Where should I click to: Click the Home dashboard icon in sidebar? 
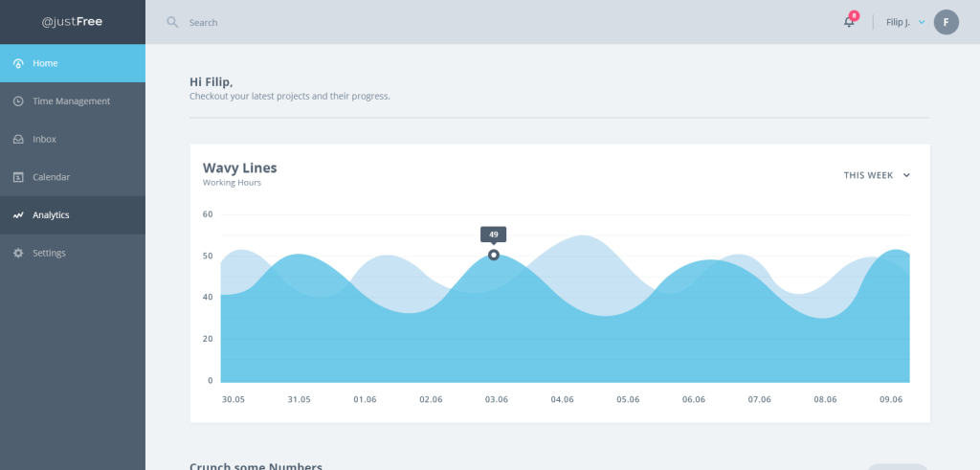18,63
